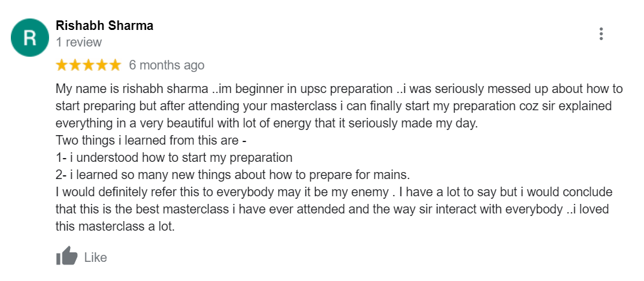Click the line "Two things i learned from this are"
The width and height of the screenshot is (644, 281).
coord(151,141)
